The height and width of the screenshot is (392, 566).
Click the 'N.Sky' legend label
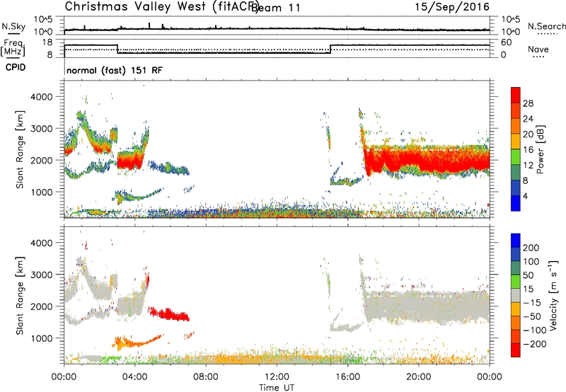13,26
